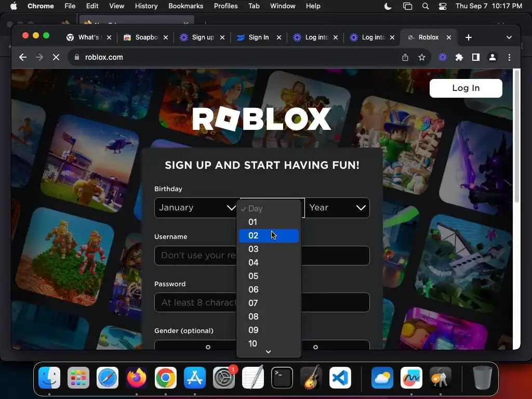The height and width of the screenshot is (399, 532).
Task: Choose day 05 from dropdown
Action: (269, 276)
